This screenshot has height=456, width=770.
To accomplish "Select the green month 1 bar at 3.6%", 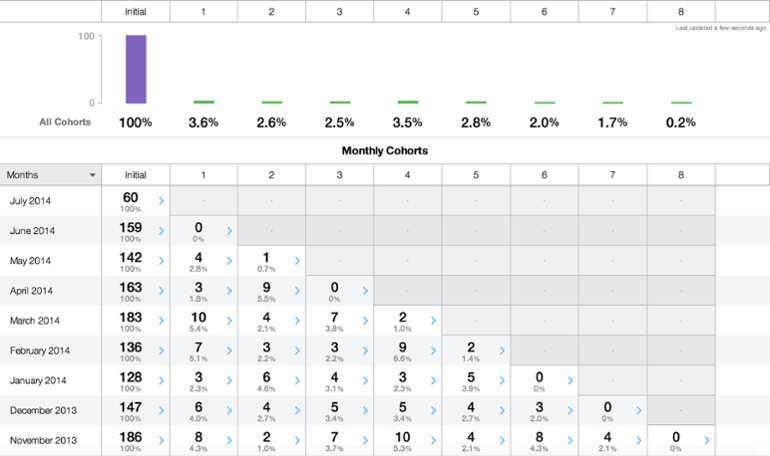I will [204, 102].
